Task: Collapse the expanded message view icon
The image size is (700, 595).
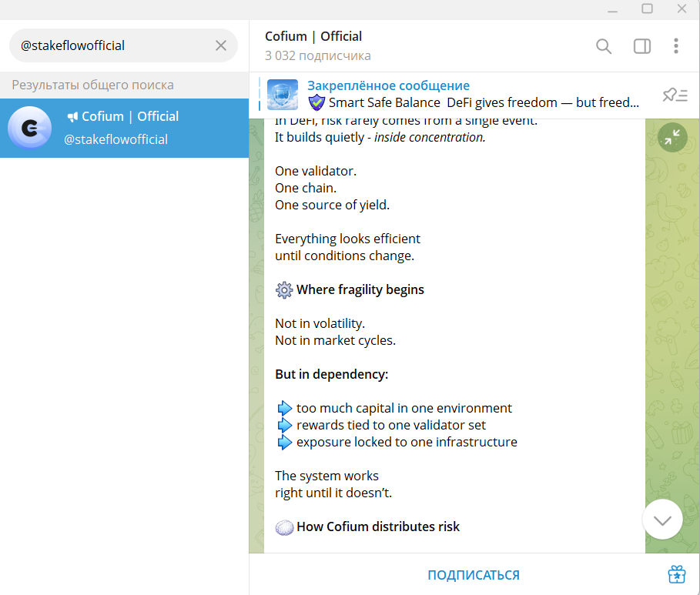Action: click(672, 138)
